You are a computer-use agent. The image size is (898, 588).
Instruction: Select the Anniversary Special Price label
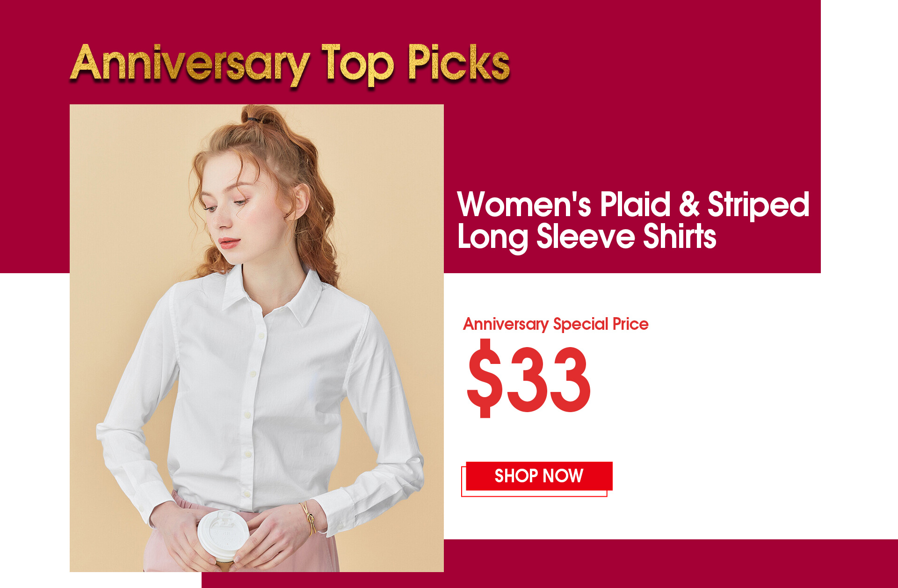556,324
